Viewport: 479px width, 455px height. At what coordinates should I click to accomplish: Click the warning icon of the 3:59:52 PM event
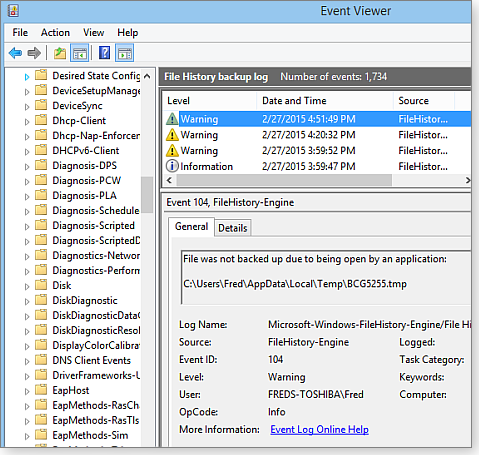[x=172, y=151]
